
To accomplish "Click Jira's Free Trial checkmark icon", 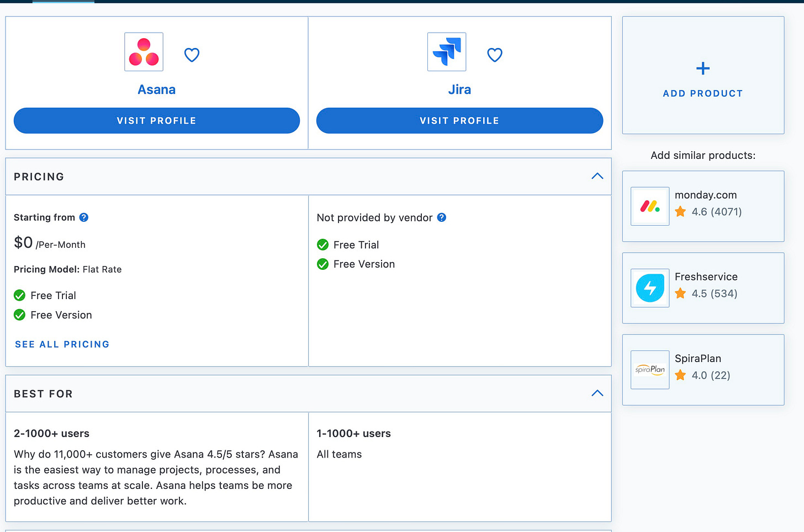I will click(x=323, y=244).
